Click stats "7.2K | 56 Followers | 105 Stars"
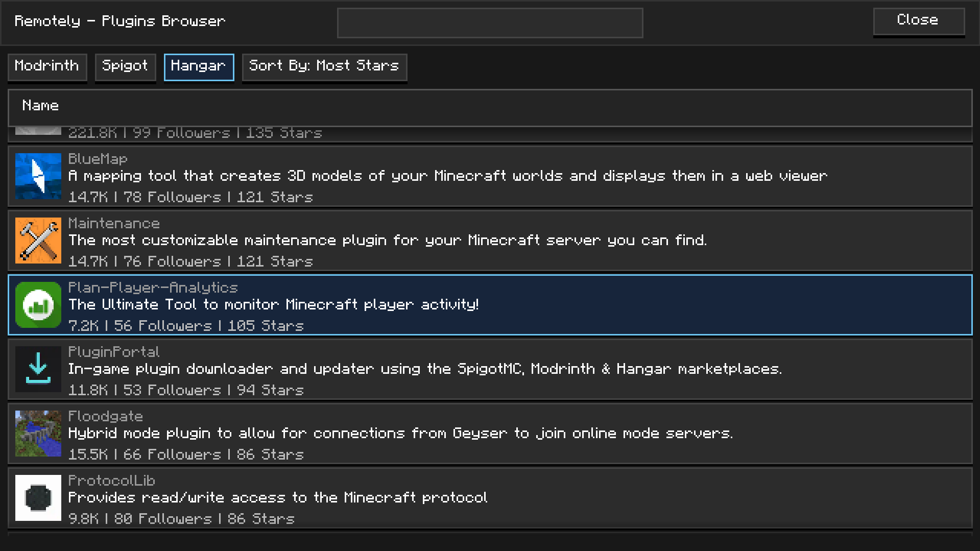The height and width of the screenshot is (551, 980). [186, 326]
